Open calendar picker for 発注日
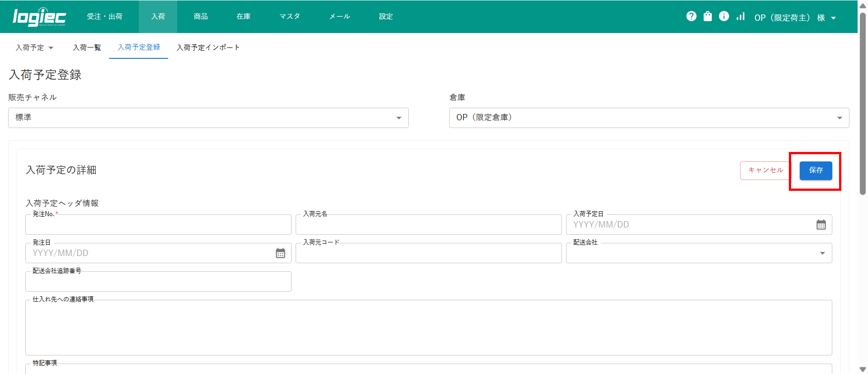 [x=280, y=253]
